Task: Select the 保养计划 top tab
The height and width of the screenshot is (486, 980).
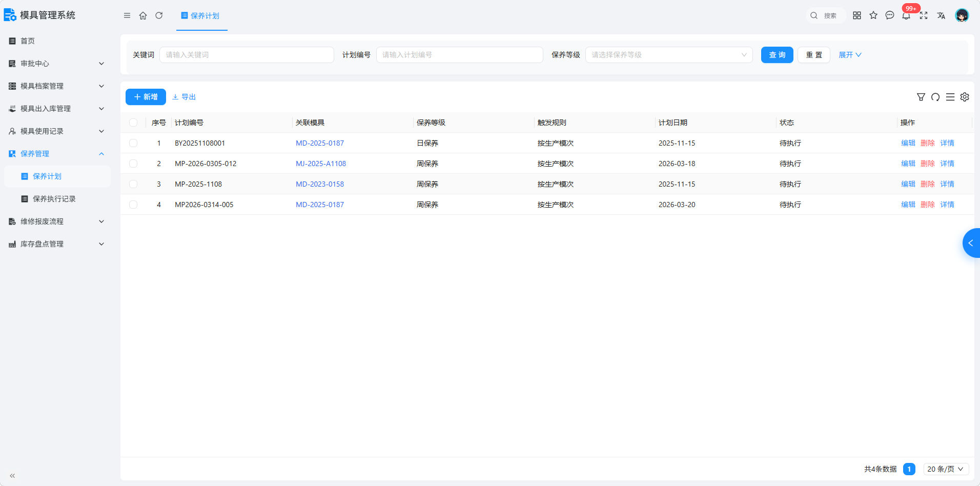Action: pyautogui.click(x=201, y=16)
